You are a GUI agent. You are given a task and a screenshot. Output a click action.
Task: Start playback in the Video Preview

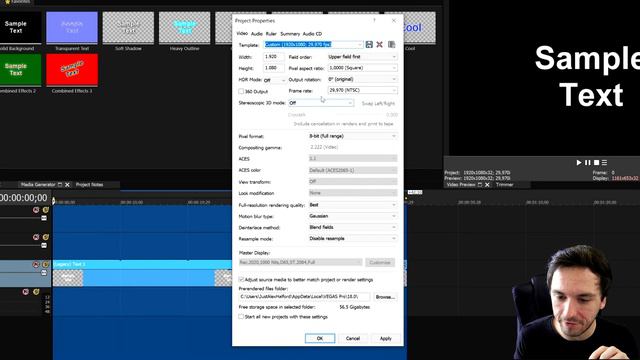[579, 162]
